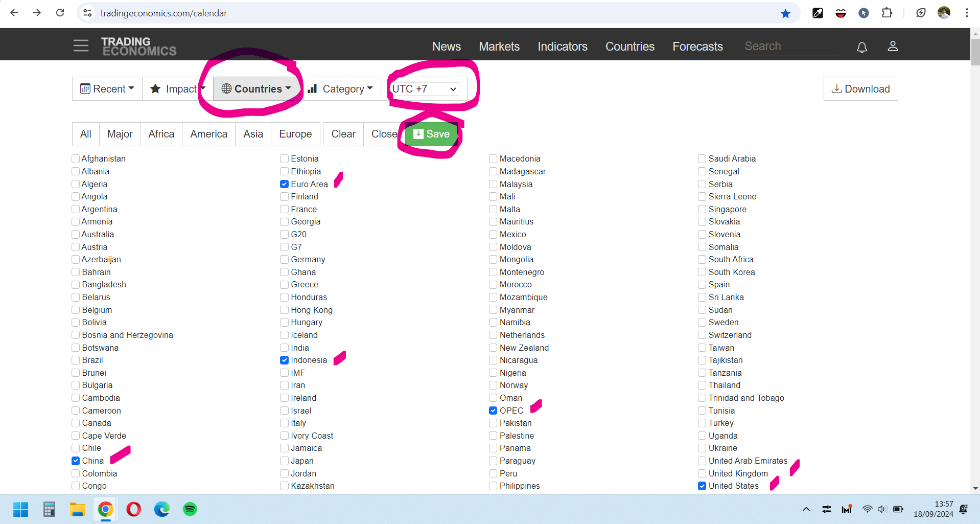This screenshot has height=524, width=980.
Task: Open the hamburger menu icon
Action: click(x=81, y=46)
